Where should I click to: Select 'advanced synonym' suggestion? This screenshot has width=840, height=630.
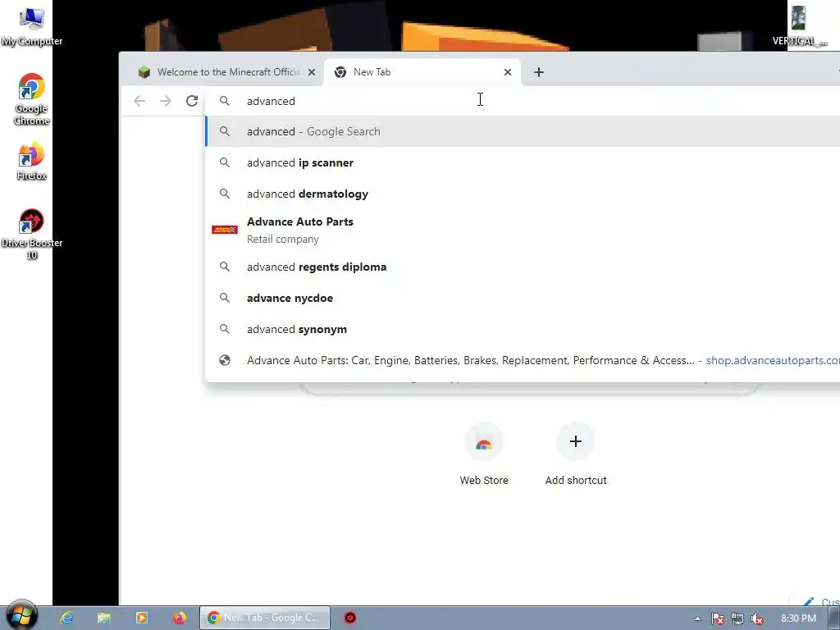point(523,329)
